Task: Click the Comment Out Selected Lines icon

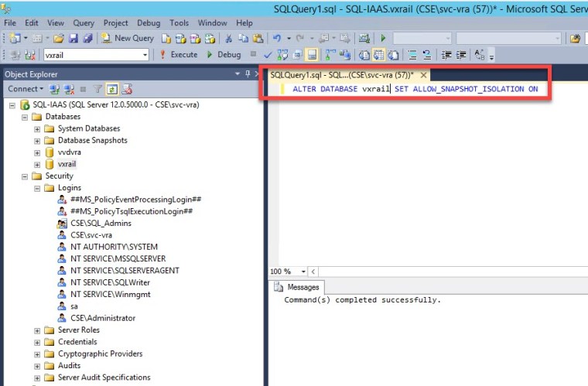Action: point(412,55)
